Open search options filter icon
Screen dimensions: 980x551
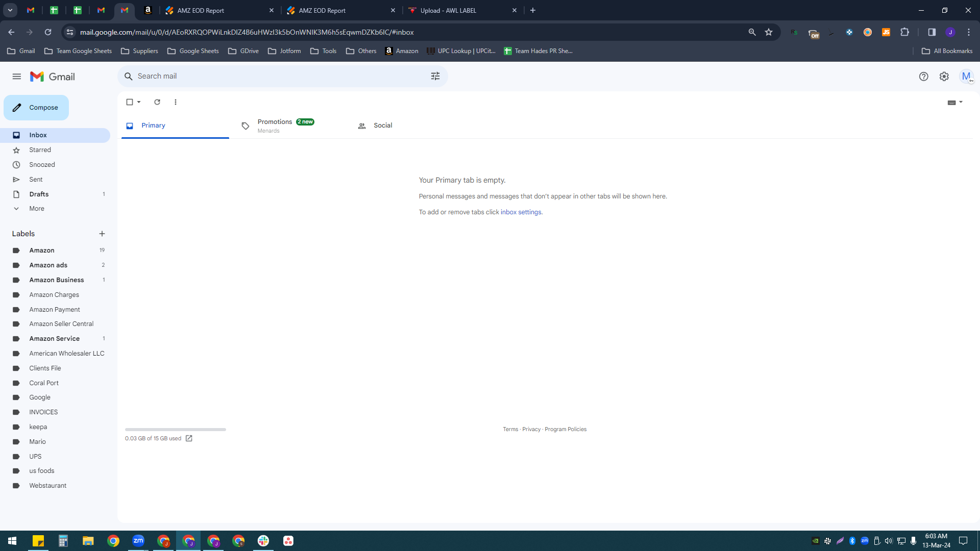point(435,76)
